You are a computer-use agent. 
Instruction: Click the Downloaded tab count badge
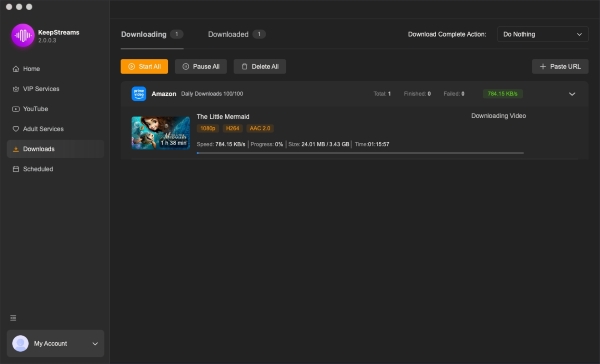tap(259, 34)
